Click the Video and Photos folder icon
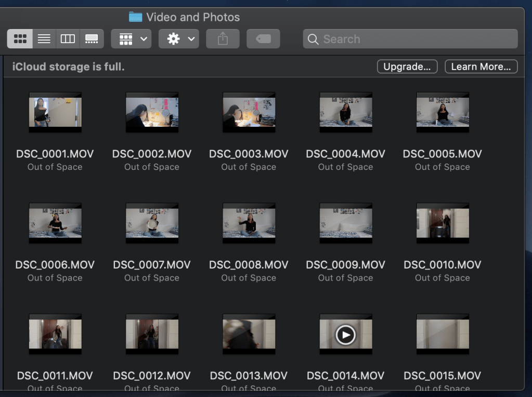Screen dimensions: 532x397 (136, 17)
